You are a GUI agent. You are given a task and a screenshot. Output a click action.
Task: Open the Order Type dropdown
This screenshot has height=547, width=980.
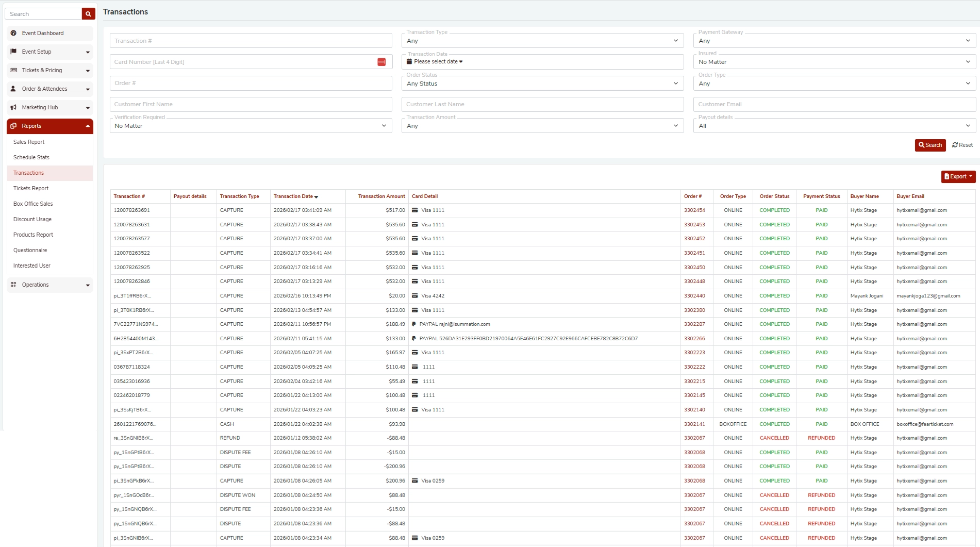click(835, 84)
